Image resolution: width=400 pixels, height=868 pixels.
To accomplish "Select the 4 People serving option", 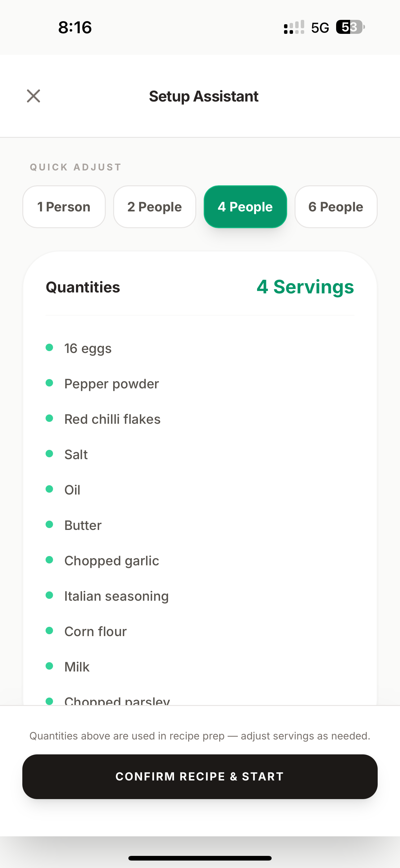I will (245, 207).
